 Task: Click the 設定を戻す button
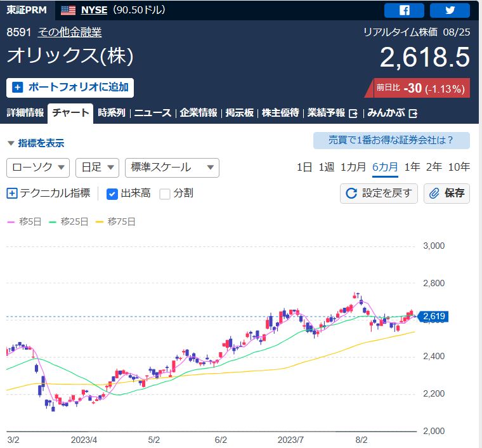click(x=379, y=194)
